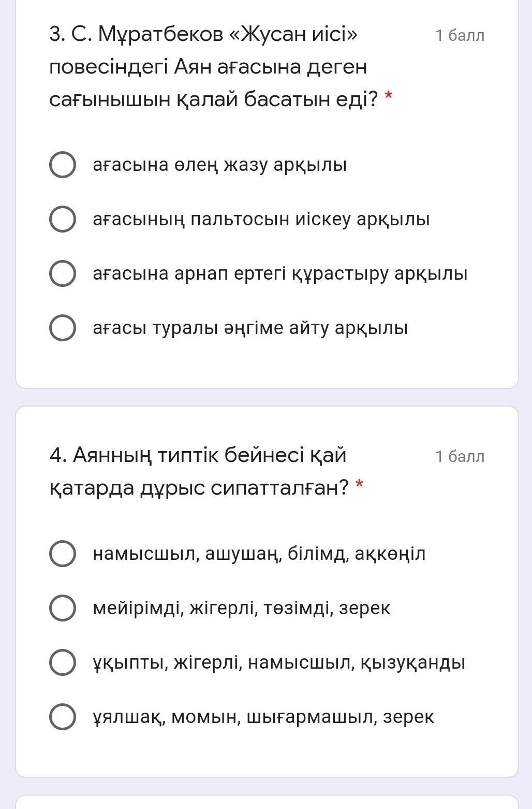Click answer text «ұялшақ, момын, шығармашыл, зерек»
532x809 pixels.
[263, 716]
